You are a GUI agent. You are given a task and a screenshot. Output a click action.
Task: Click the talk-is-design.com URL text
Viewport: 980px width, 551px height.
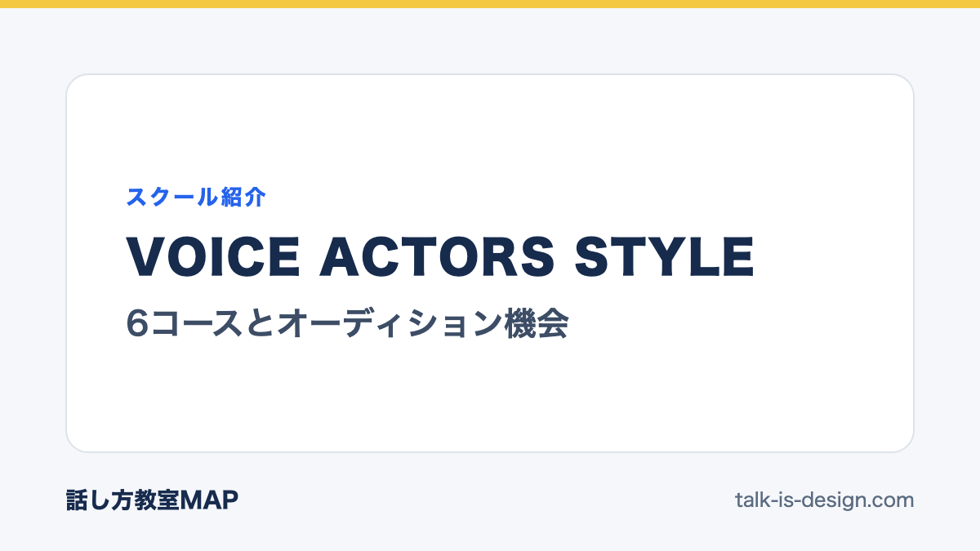tap(824, 500)
